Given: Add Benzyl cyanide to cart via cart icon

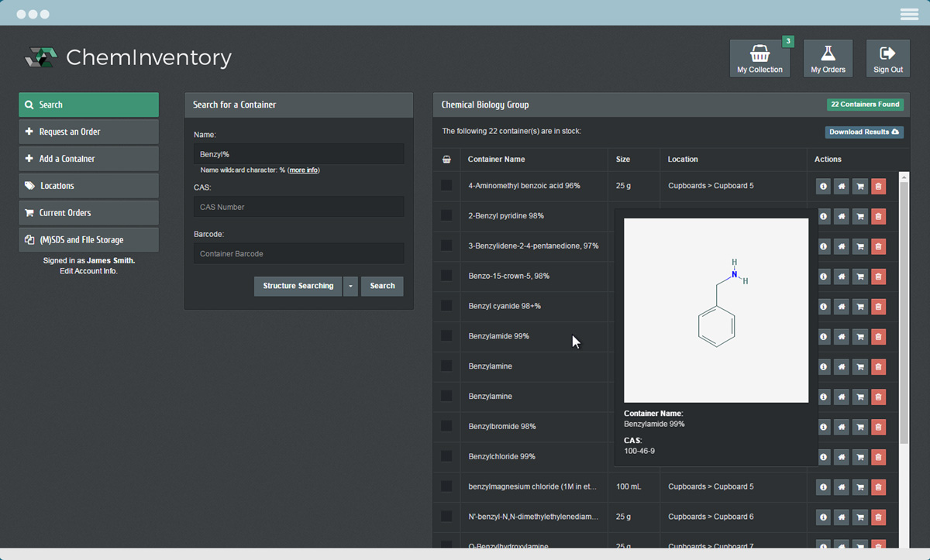Looking at the screenshot, I should click(860, 306).
